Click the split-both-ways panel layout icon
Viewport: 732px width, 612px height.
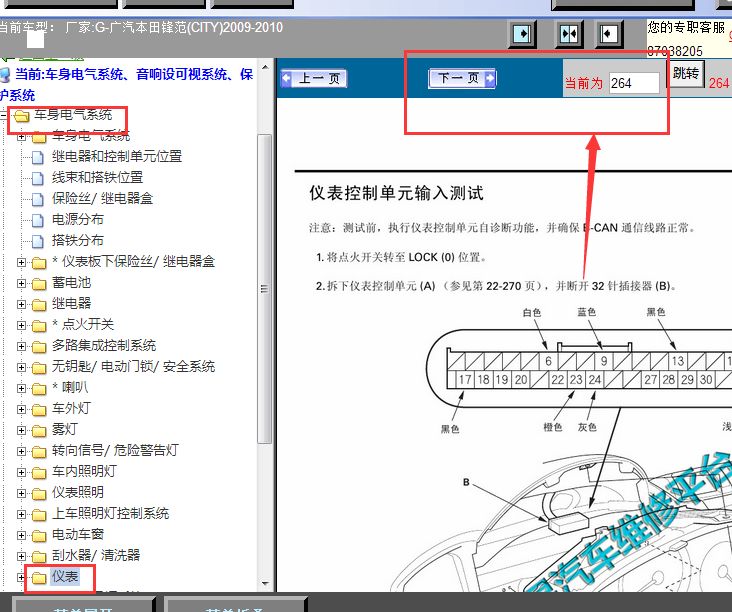click(569, 34)
